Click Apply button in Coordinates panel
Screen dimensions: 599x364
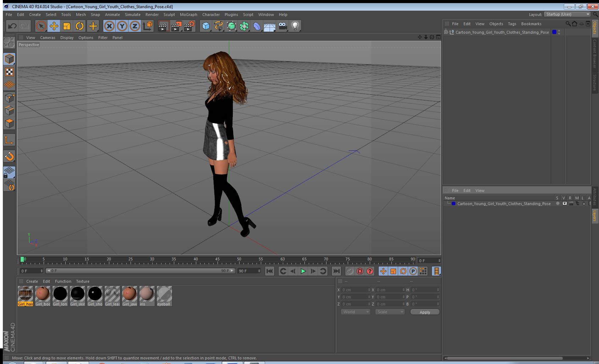pos(425,312)
